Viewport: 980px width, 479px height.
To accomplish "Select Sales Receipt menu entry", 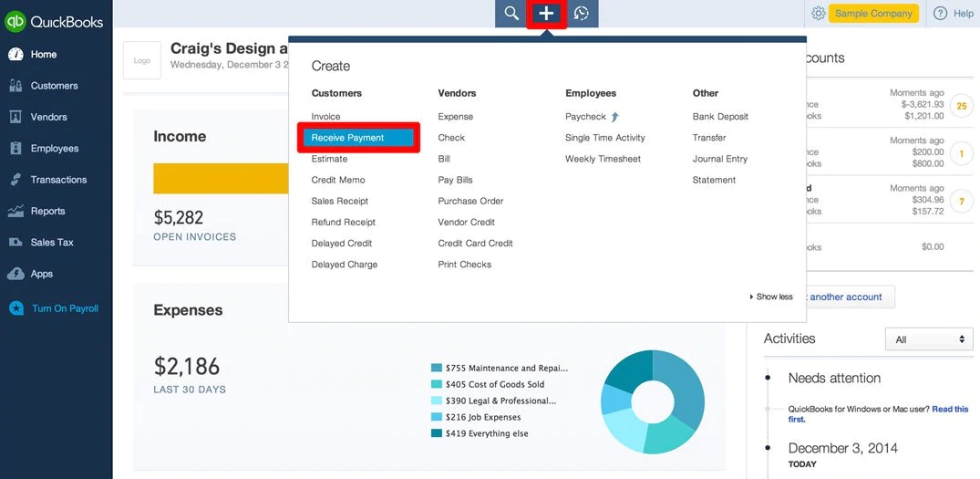I will click(340, 202).
